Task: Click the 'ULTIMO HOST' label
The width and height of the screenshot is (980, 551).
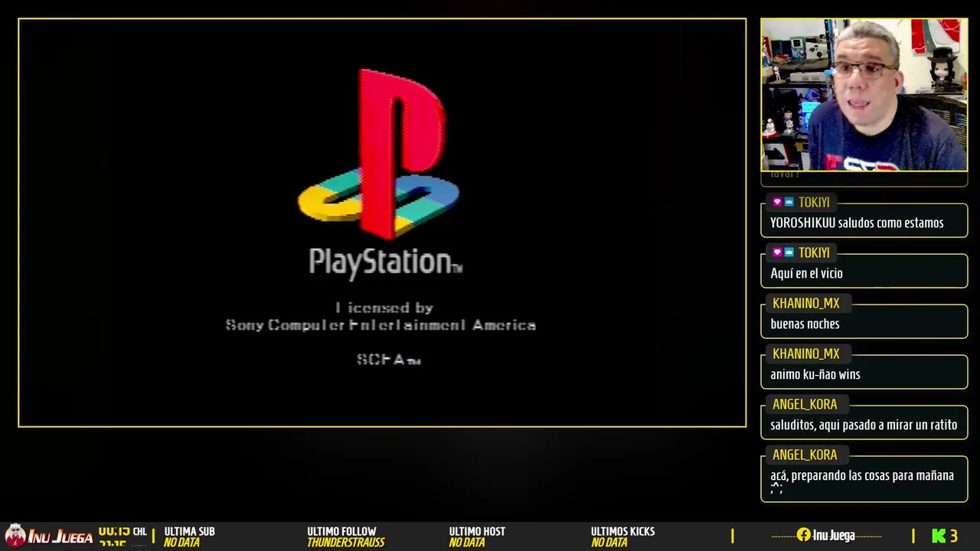Action: click(477, 531)
